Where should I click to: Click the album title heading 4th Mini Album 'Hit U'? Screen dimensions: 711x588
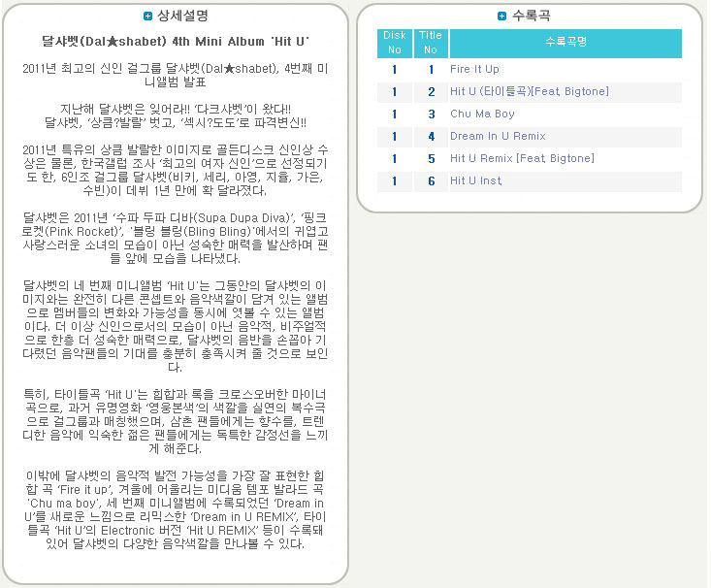(x=175, y=42)
